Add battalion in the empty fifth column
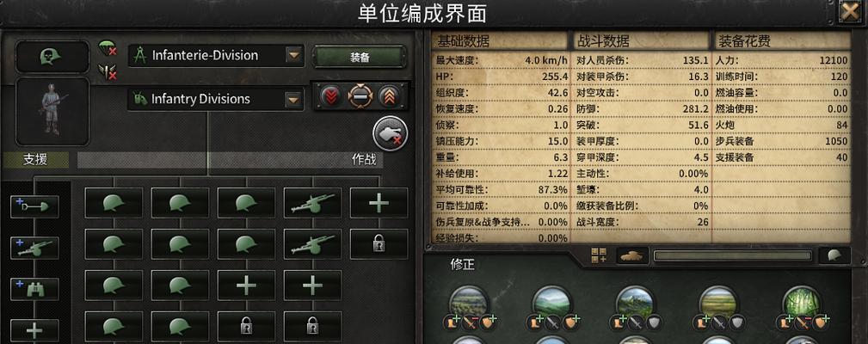This screenshot has height=344, width=868. click(x=379, y=203)
